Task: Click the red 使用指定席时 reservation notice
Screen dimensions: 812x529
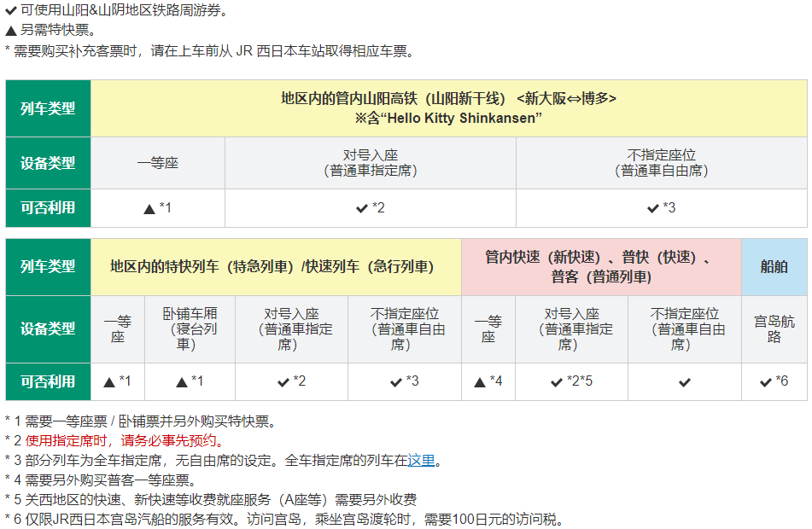Action: pos(124,441)
